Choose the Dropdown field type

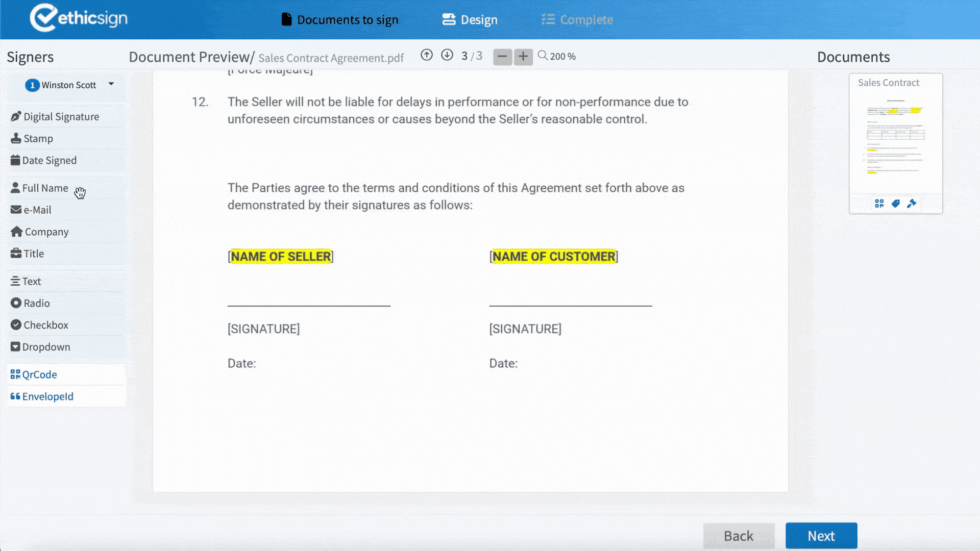pos(41,347)
